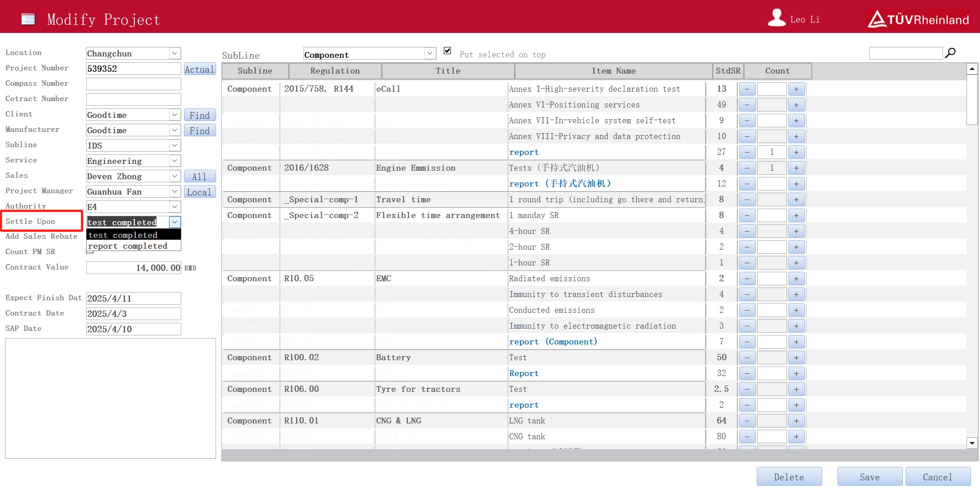Increase count for LNG tank
Viewport: 980px width, 488px height.
[796, 421]
